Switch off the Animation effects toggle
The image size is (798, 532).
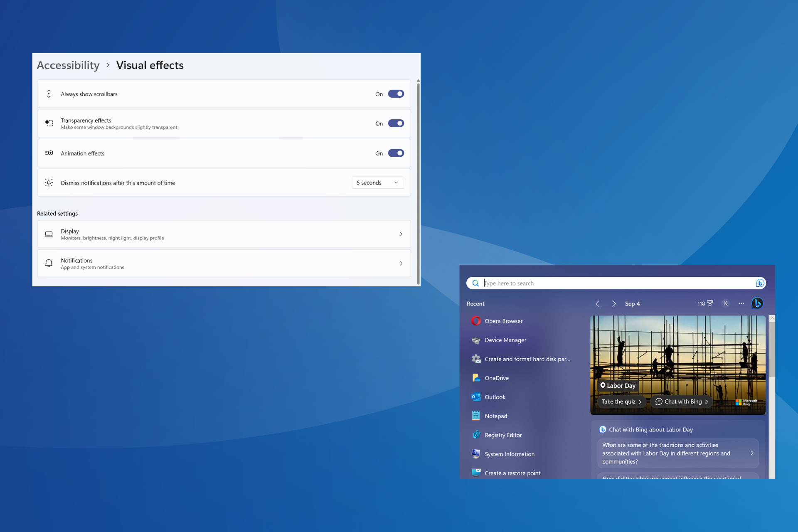pos(396,153)
